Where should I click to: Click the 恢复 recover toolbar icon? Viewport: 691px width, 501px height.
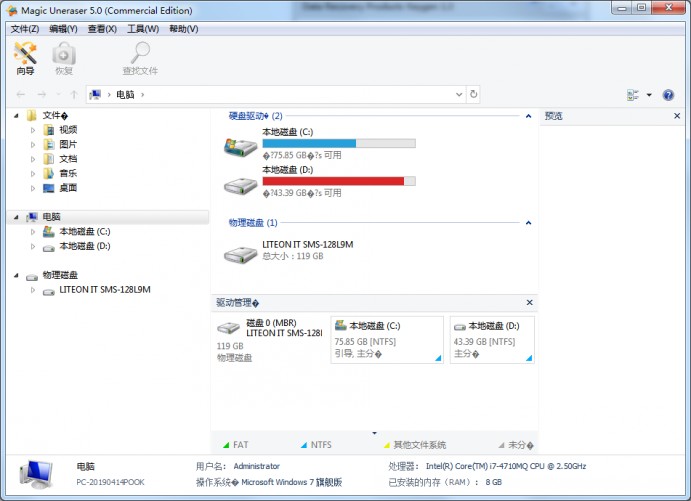pos(64,59)
